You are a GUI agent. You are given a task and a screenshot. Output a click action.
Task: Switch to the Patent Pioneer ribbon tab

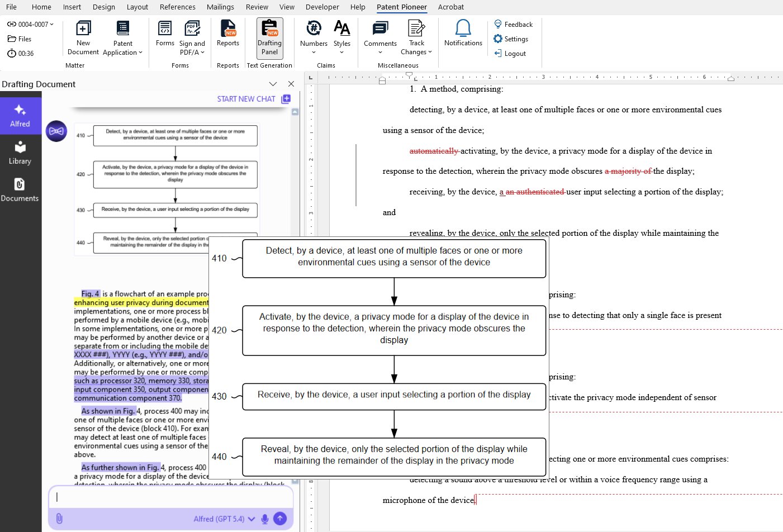pos(402,7)
